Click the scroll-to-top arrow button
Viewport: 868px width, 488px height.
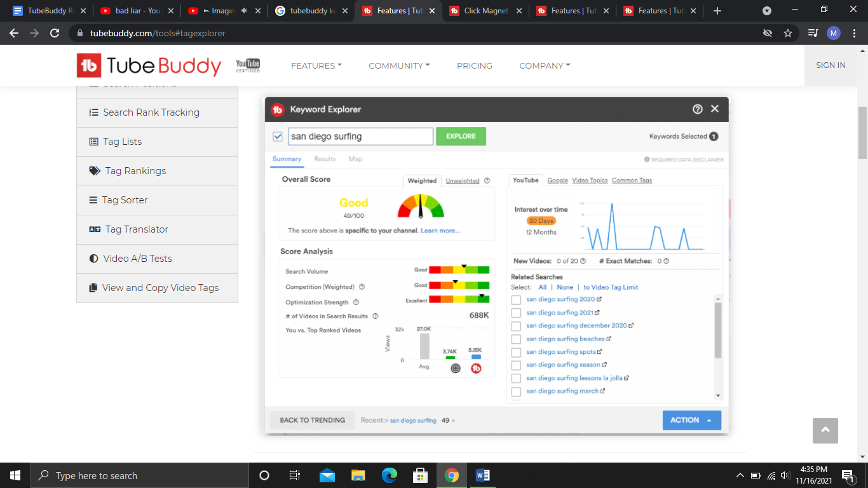click(825, 431)
